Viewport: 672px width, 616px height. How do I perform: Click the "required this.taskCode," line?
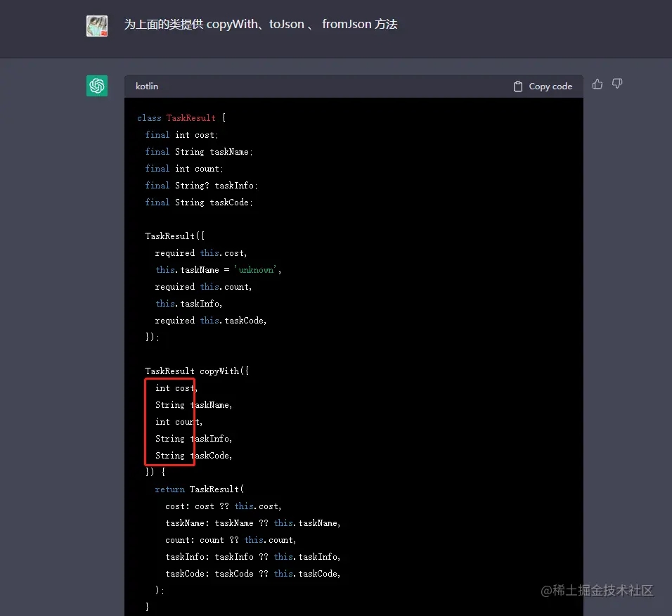tap(211, 321)
